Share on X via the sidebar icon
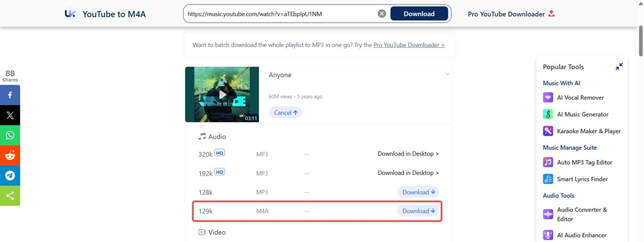 point(10,116)
